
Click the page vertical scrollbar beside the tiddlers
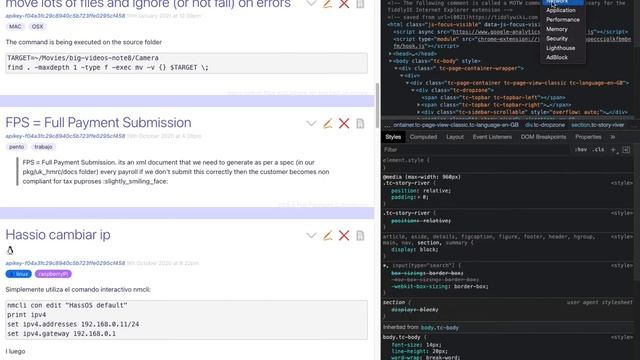coord(377,105)
